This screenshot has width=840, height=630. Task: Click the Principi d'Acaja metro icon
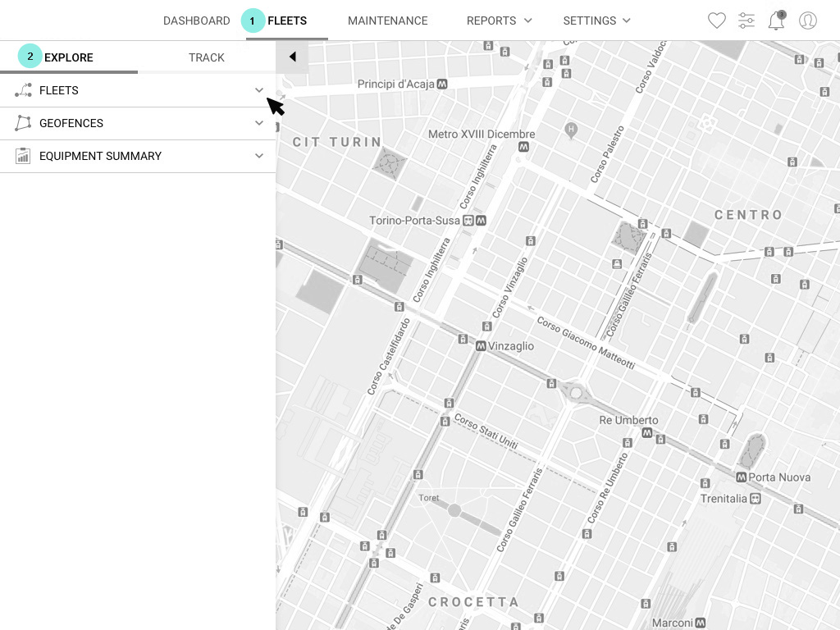tap(442, 84)
